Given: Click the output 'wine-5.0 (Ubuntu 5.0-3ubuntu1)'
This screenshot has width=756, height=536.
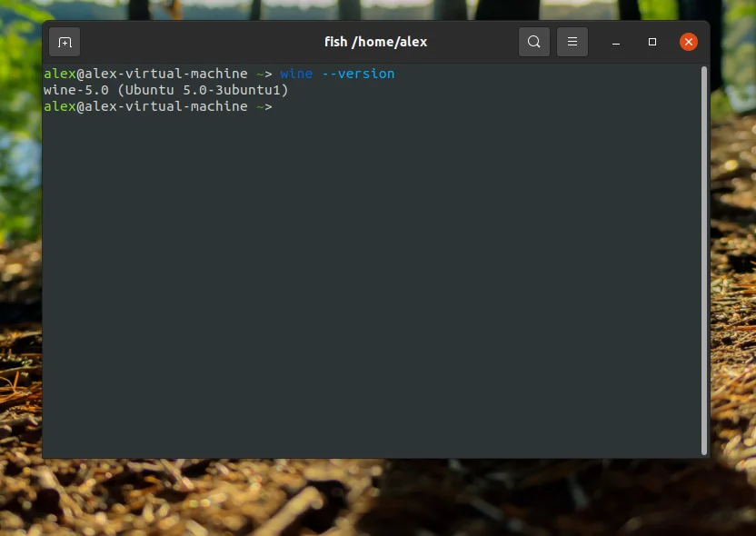Looking at the screenshot, I should tap(166, 90).
